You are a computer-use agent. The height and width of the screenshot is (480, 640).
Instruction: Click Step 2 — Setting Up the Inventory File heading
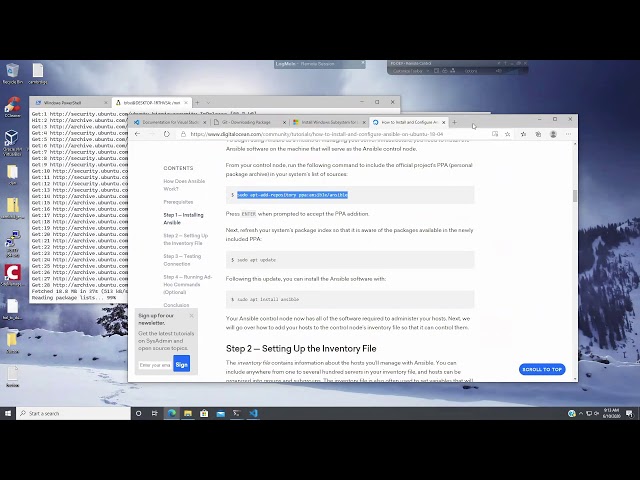click(301, 349)
